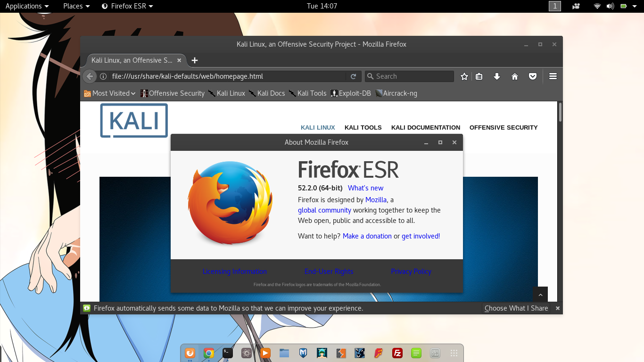
Task: Open Terminal from the dock
Action: (x=228, y=353)
